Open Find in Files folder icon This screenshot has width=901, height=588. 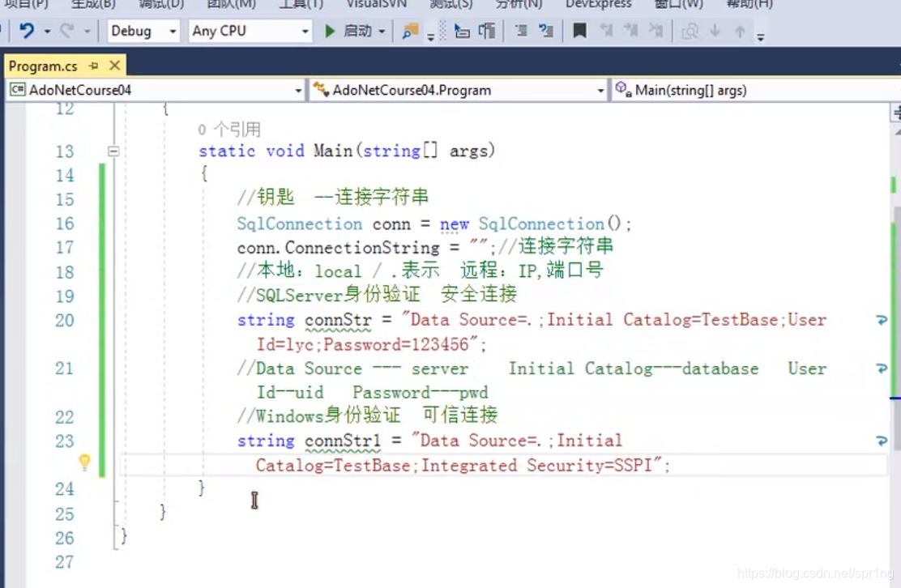click(x=410, y=31)
